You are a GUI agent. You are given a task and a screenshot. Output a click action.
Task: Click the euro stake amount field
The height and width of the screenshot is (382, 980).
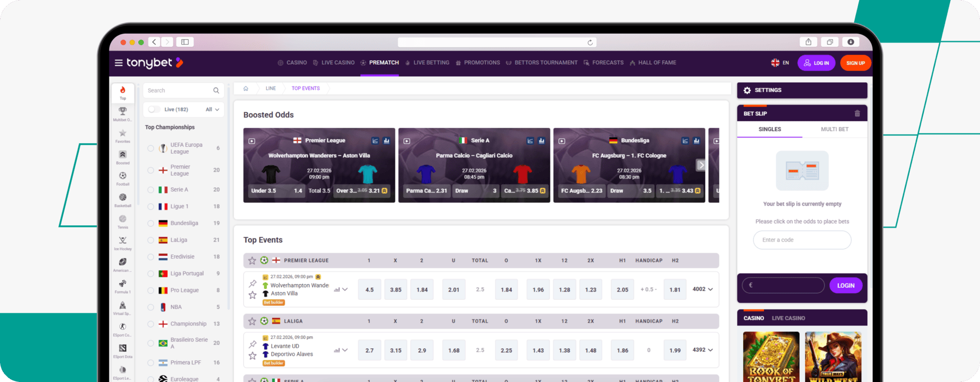(x=783, y=285)
